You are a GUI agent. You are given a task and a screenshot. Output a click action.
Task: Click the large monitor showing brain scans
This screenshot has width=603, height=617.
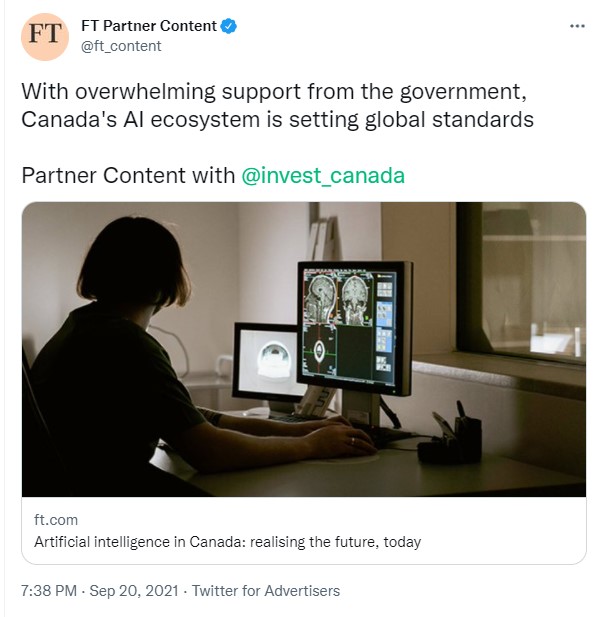pyautogui.click(x=353, y=323)
